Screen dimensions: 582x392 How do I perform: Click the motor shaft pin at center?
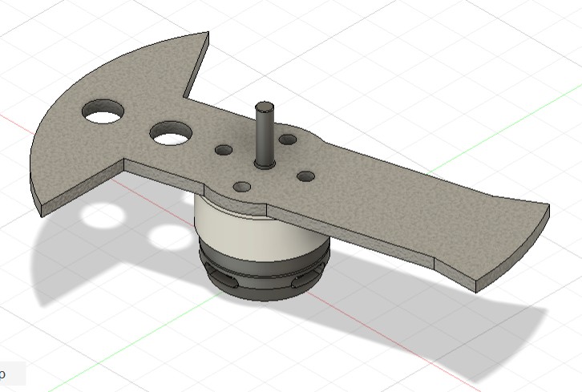click(265, 133)
